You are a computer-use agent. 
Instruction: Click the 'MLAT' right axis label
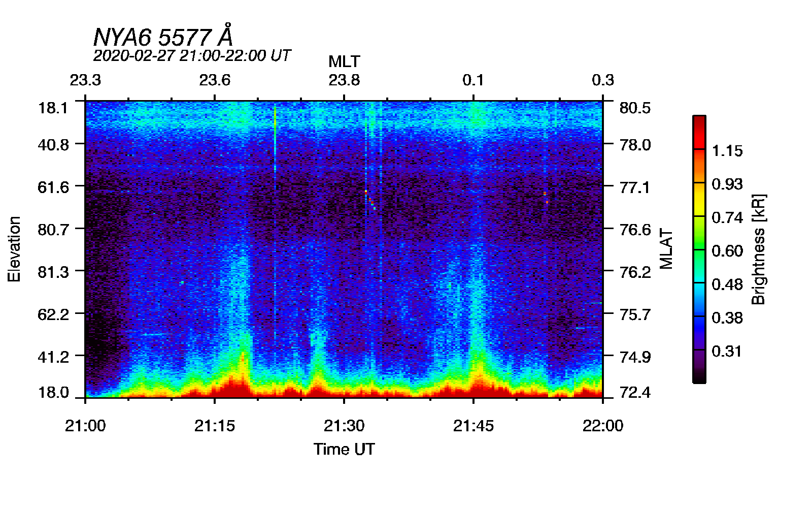pyautogui.click(x=666, y=249)
